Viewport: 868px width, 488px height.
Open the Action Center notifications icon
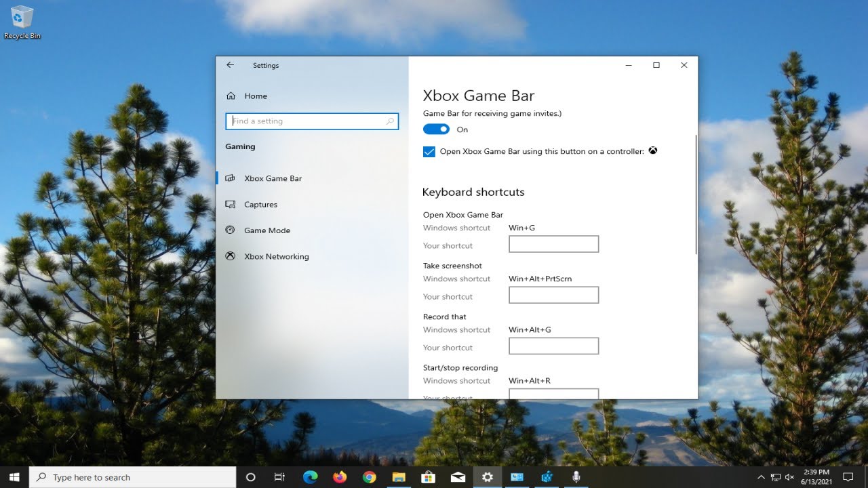848,477
